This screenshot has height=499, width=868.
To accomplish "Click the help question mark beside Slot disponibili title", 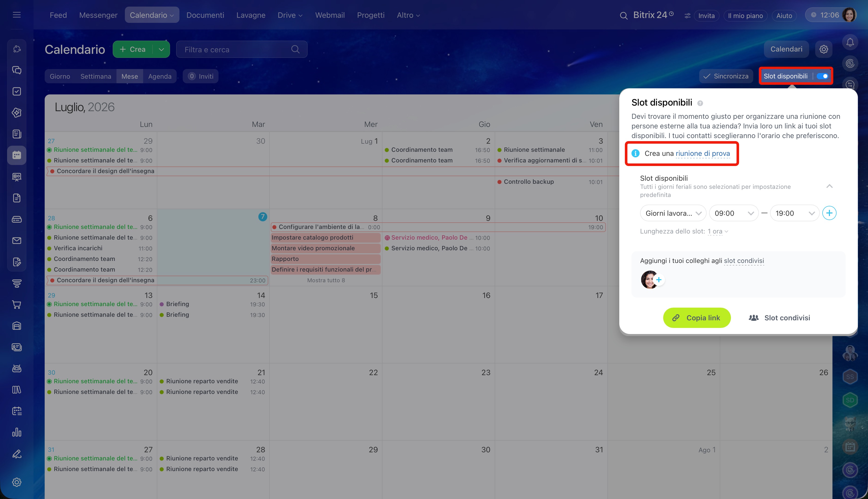I will [x=700, y=103].
